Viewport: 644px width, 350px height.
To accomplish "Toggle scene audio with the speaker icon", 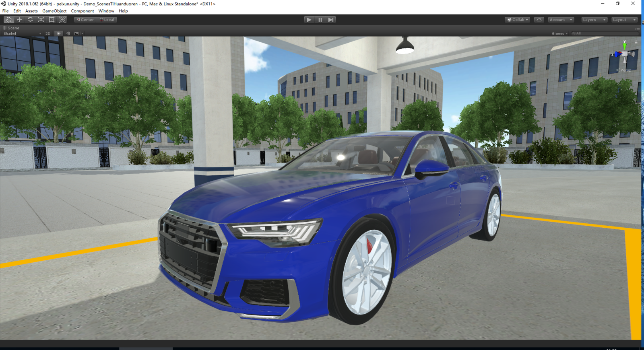I will (x=68, y=34).
